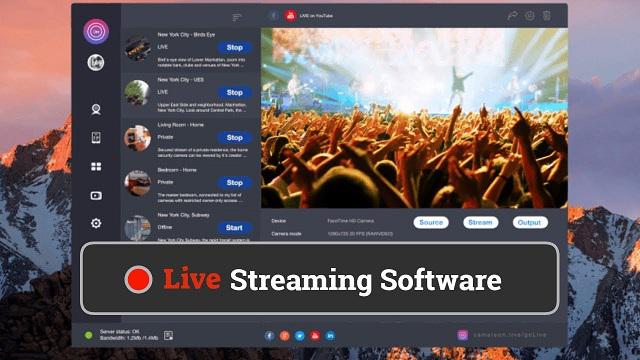
Task: Stop the Living Room - Home stream
Action: tap(235, 138)
